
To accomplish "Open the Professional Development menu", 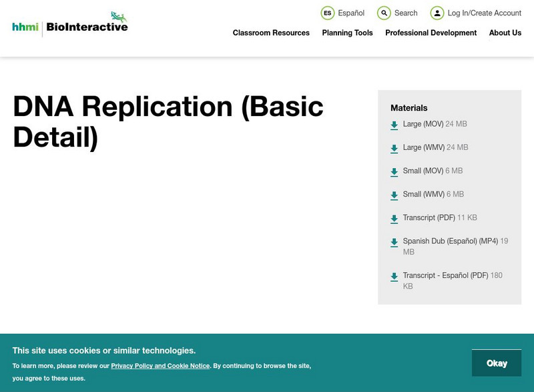I will pos(431,33).
